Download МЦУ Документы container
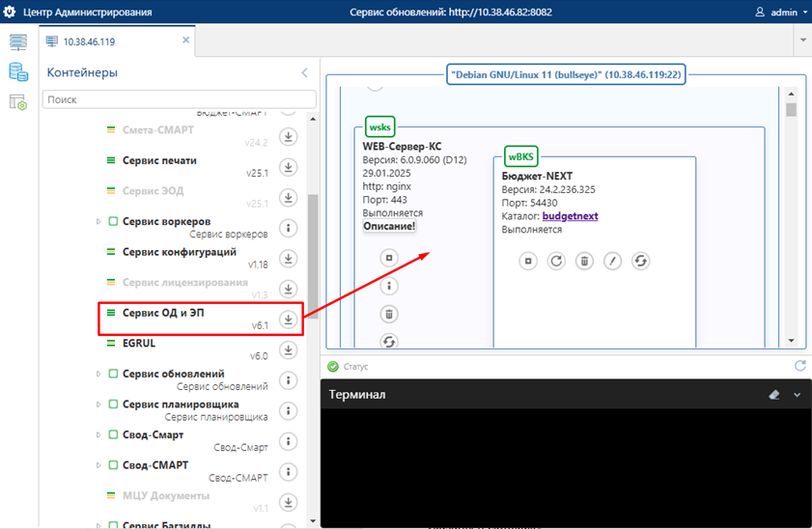This screenshot has height=529, width=812. tap(289, 502)
